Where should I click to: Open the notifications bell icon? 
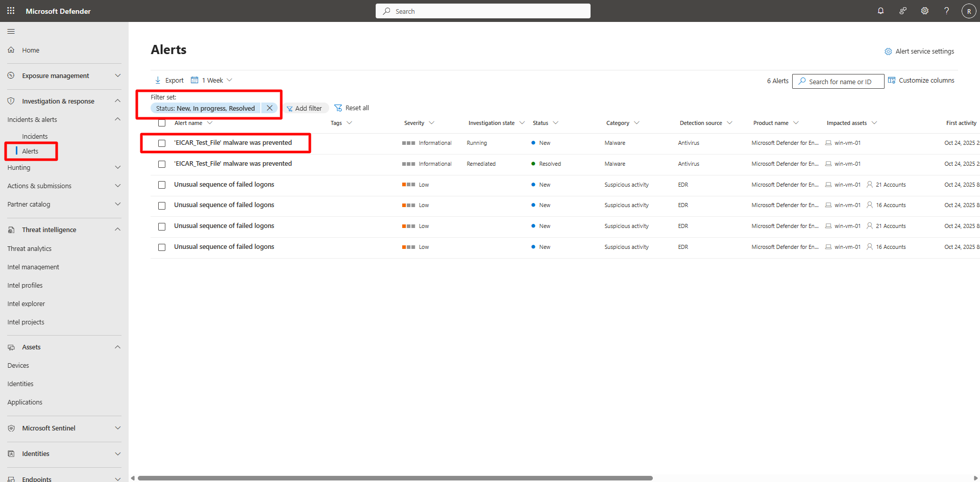(880, 11)
